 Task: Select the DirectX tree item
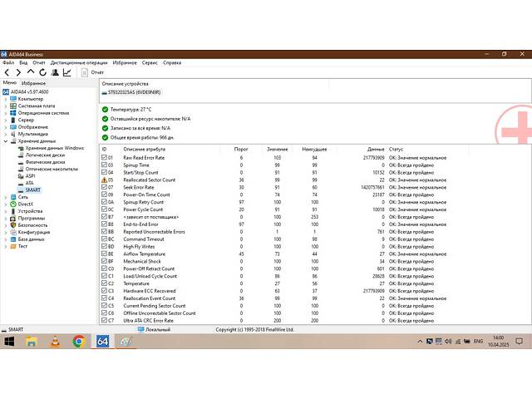[x=26, y=204]
